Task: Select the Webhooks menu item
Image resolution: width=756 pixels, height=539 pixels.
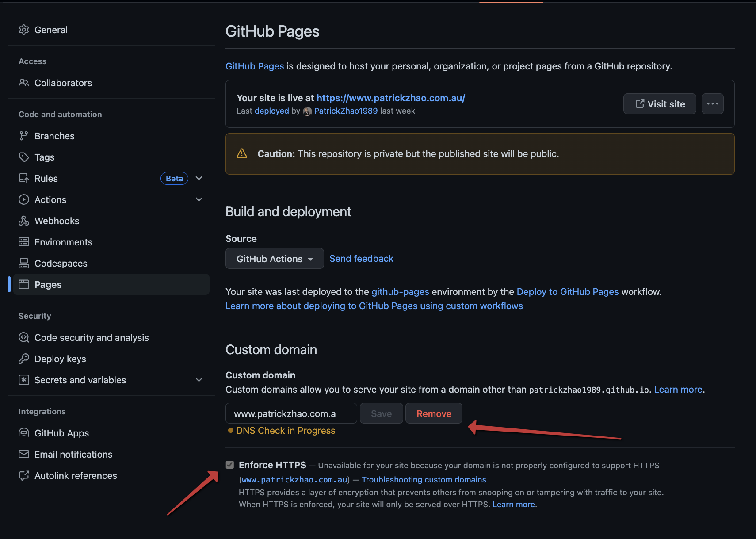Action: click(x=111, y=221)
